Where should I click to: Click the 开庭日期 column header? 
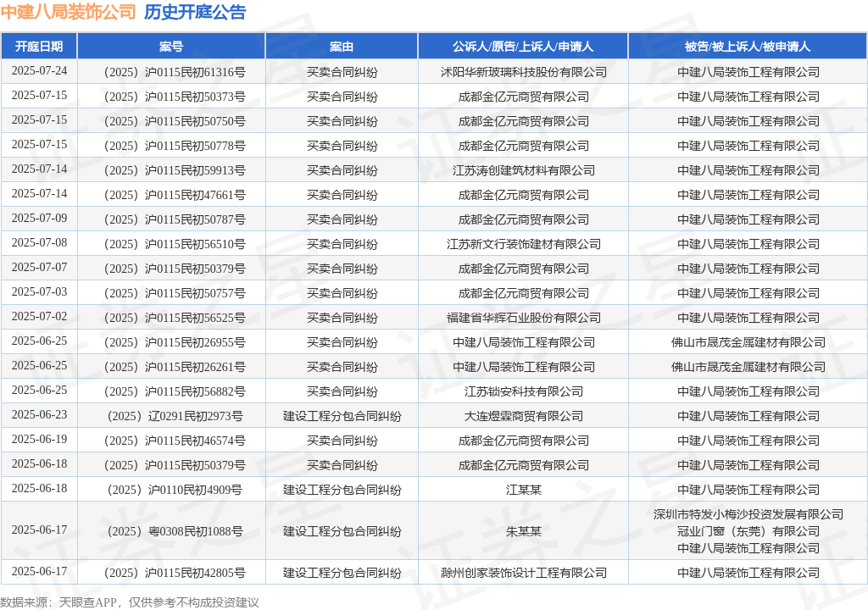pos(39,47)
